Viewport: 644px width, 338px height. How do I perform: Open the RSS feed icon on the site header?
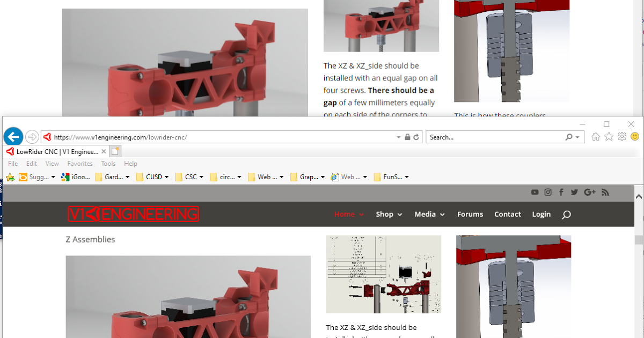[x=605, y=192]
